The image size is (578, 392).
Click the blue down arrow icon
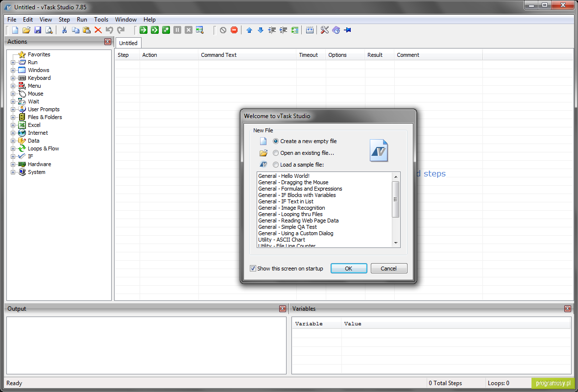pos(261,30)
